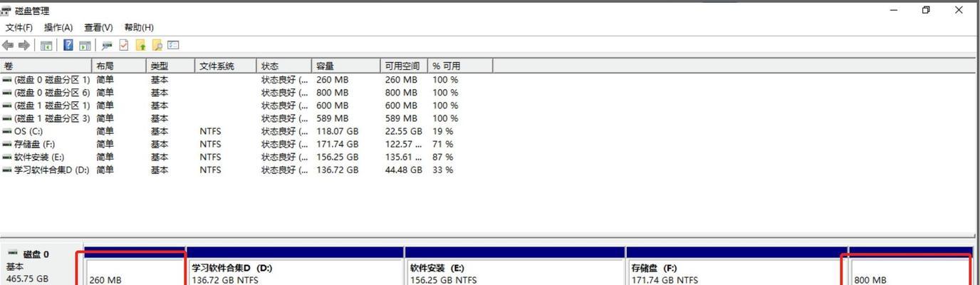Viewport: 980px width, 285px height.
Task: Toggle the show/hide console tree icon
Action: coord(46,46)
